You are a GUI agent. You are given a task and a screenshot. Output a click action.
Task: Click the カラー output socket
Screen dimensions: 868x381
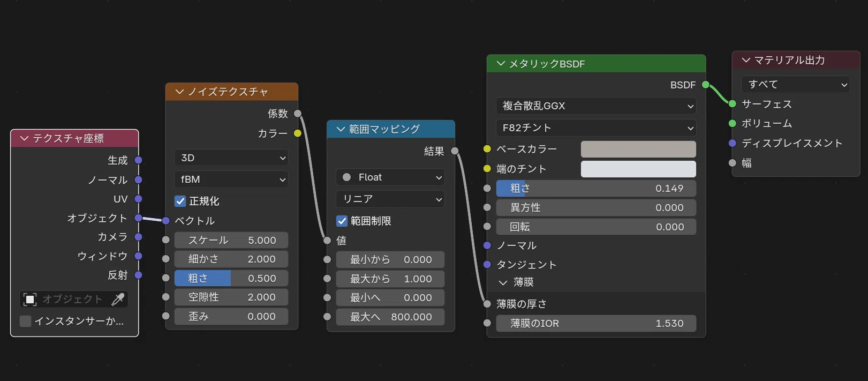point(298,133)
